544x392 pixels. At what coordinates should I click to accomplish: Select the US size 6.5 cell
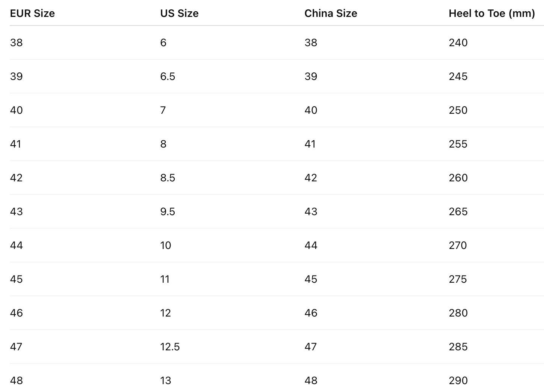[x=168, y=77]
